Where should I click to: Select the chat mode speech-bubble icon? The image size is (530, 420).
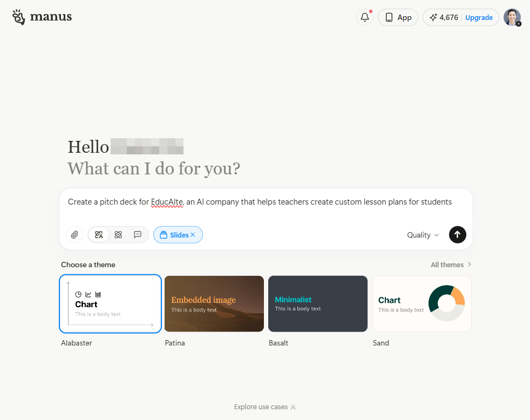(137, 235)
